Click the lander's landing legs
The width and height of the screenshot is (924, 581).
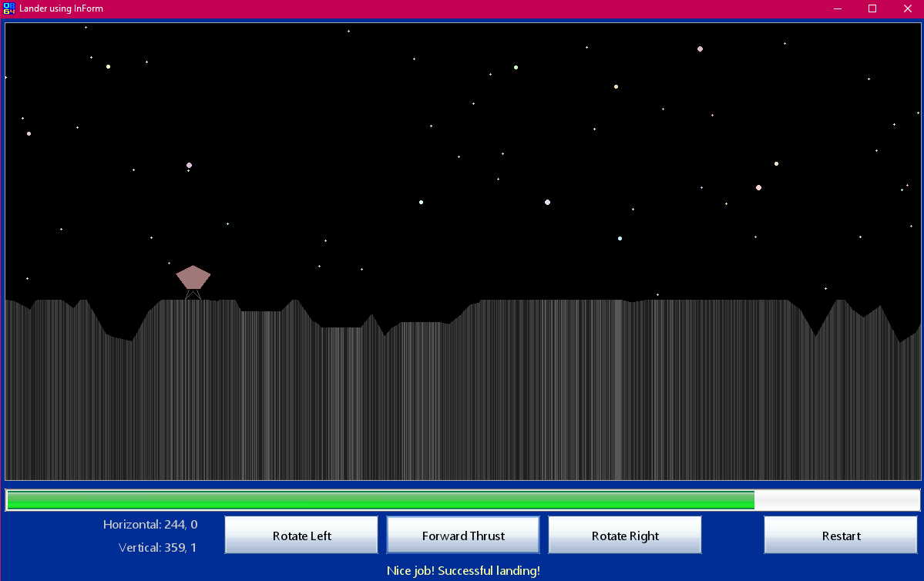point(193,294)
